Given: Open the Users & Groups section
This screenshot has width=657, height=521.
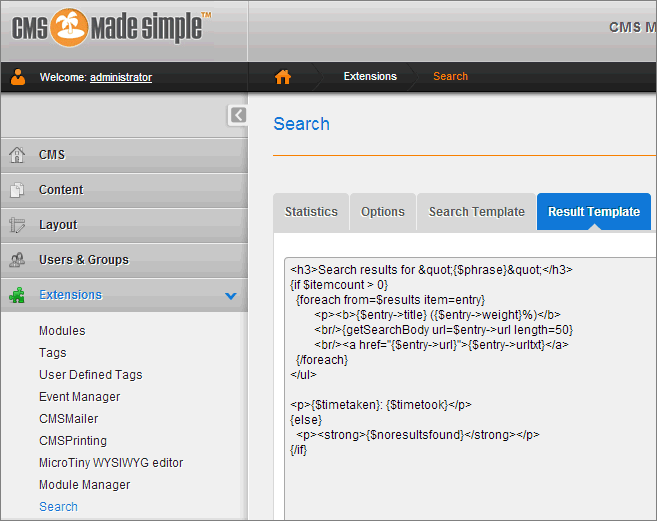Looking at the screenshot, I should tap(124, 260).
